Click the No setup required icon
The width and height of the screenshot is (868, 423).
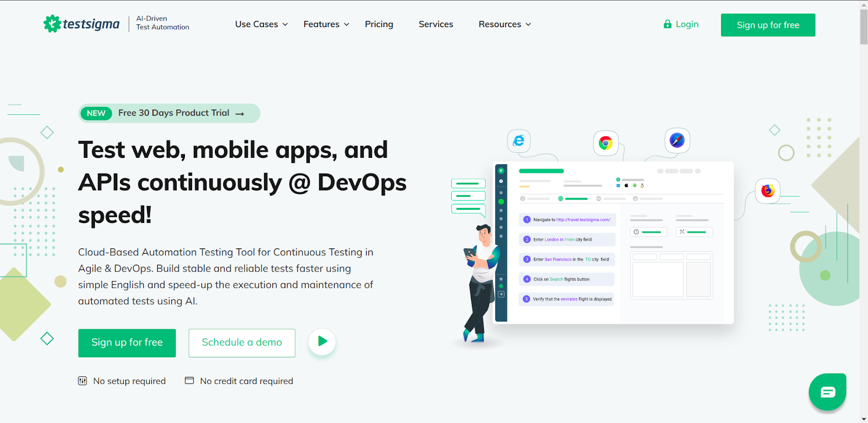click(82, 381)
